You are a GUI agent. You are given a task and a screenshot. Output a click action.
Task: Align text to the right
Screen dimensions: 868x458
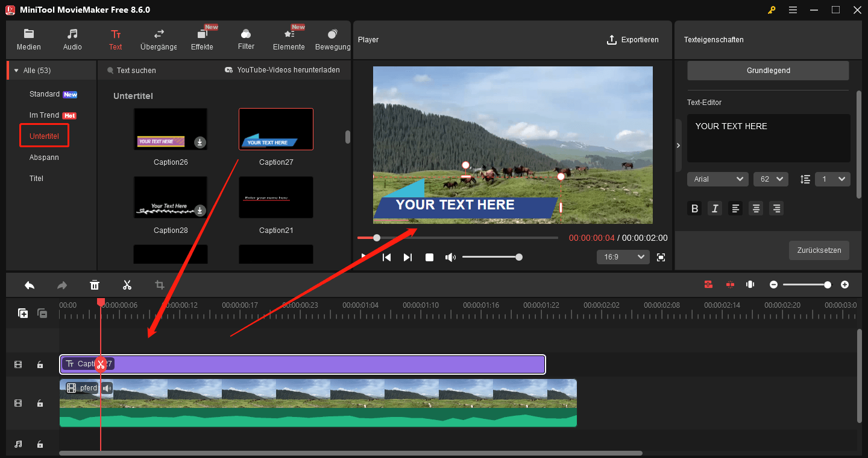click(776, 209)
